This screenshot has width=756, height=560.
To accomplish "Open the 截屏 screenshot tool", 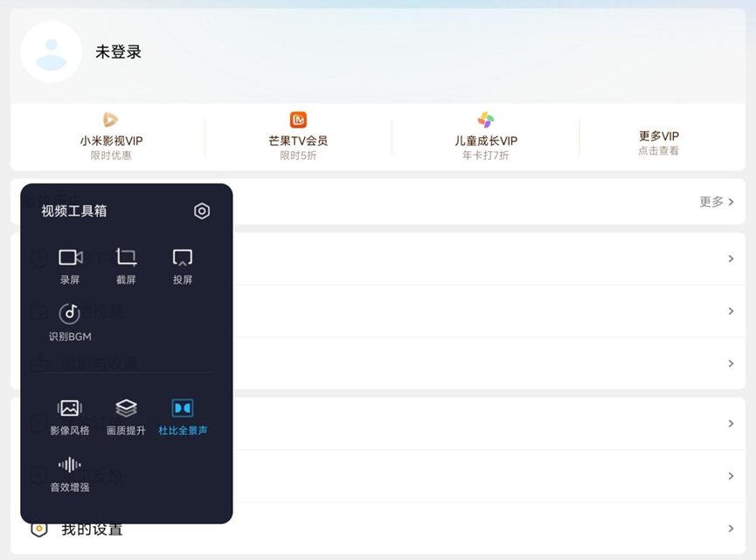I will 126,264.
